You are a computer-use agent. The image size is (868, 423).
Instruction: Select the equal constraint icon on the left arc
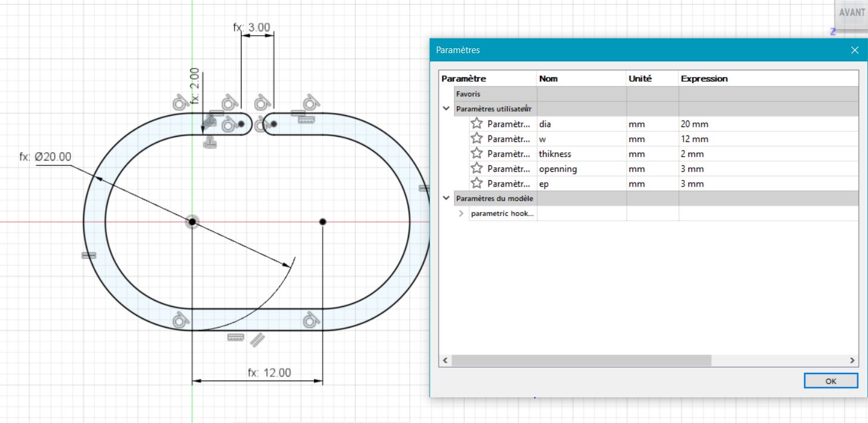[88, 255]
